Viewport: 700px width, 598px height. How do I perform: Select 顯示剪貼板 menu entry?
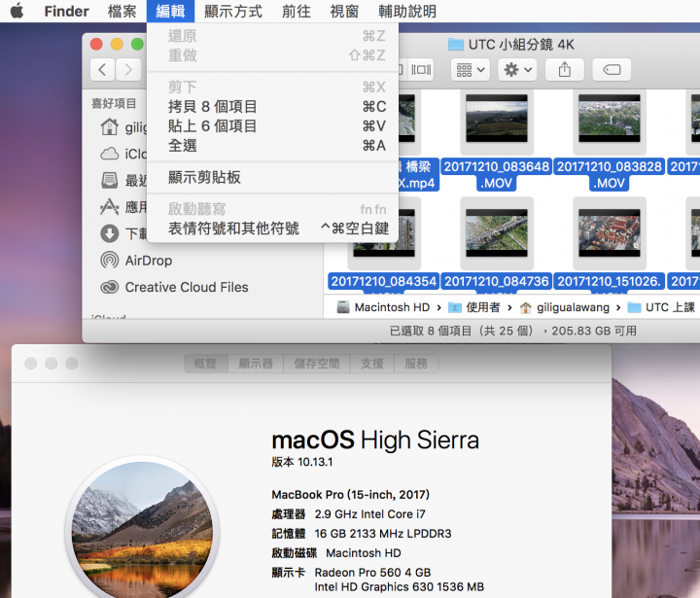click(x=272, y=177)
